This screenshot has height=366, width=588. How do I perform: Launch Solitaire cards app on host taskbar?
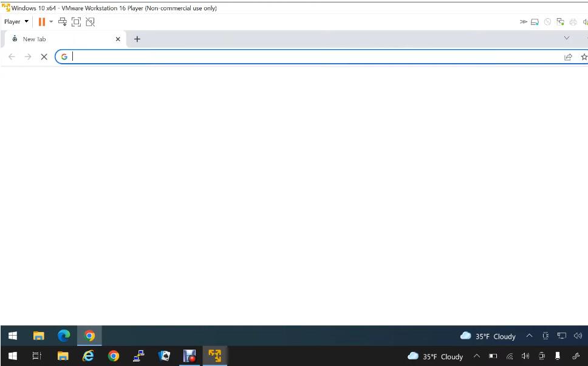pyautogui.click(x=164, y=356)
